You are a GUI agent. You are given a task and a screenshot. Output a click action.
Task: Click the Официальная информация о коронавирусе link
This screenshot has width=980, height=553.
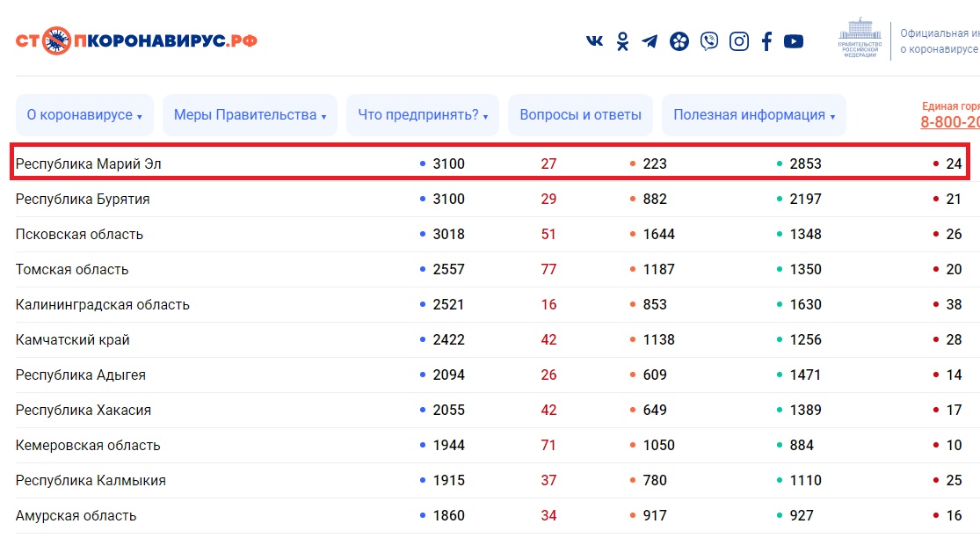939,40
